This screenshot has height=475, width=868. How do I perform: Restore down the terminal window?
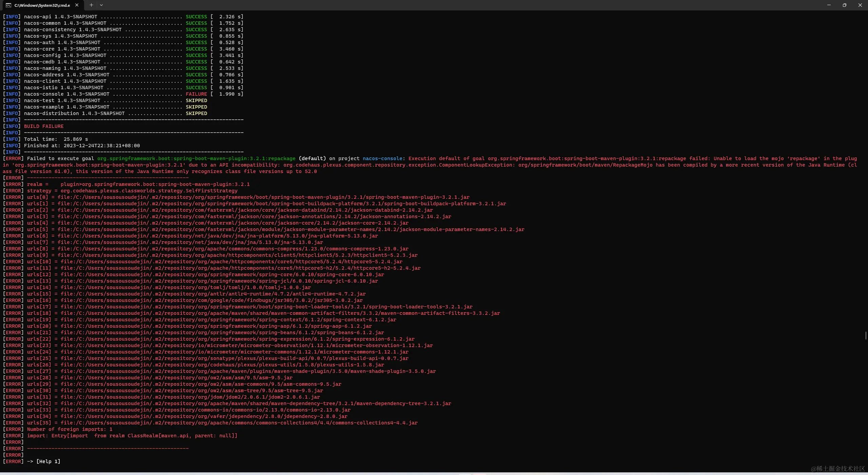pos(844,5)
